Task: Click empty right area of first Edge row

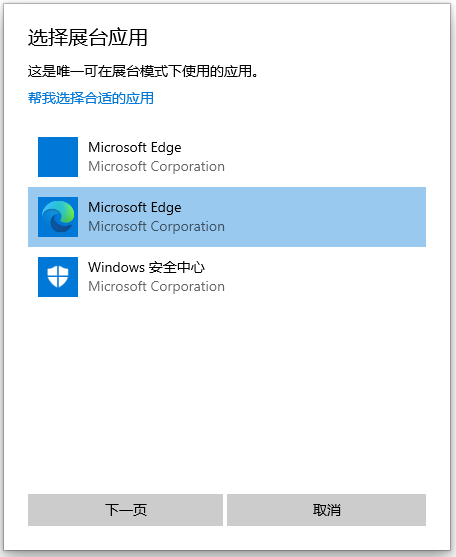Action: click(325, 157)
